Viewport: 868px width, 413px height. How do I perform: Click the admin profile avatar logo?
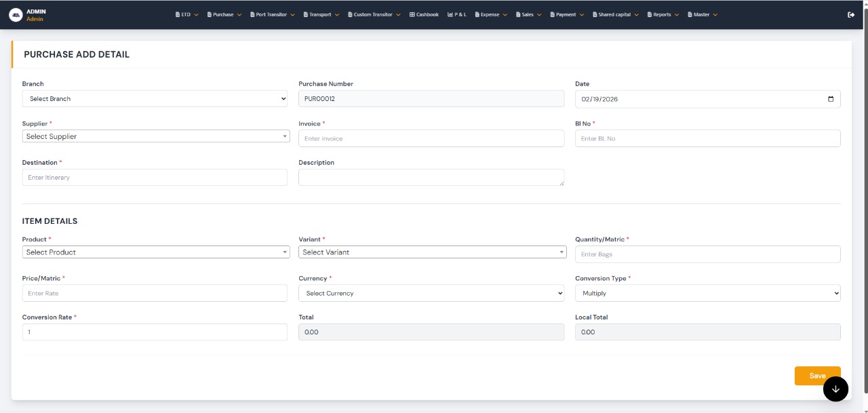click(16, 15)
